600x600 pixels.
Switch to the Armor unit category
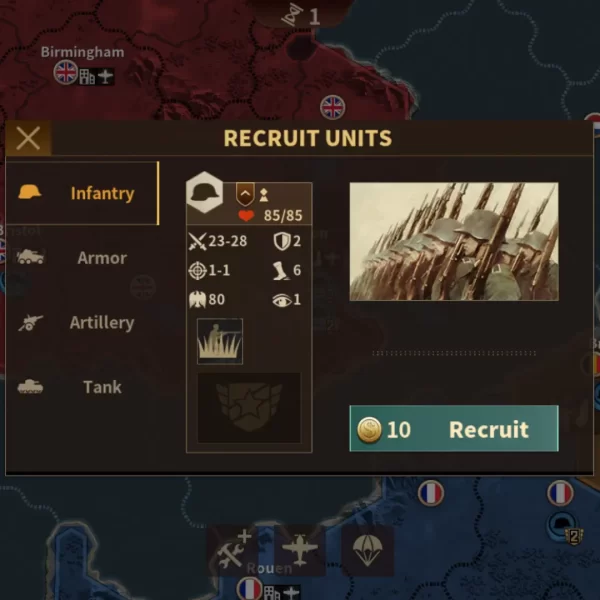[x=82, y=258]
